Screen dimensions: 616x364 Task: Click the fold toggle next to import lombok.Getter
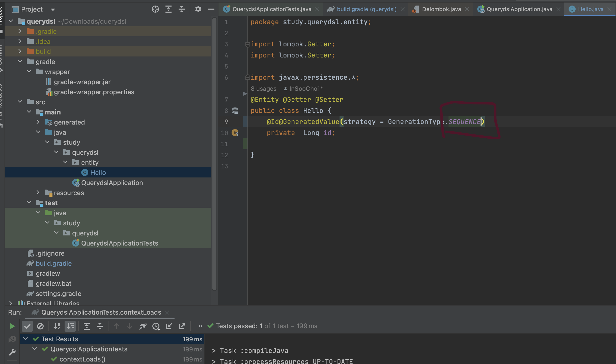(247, 44)
